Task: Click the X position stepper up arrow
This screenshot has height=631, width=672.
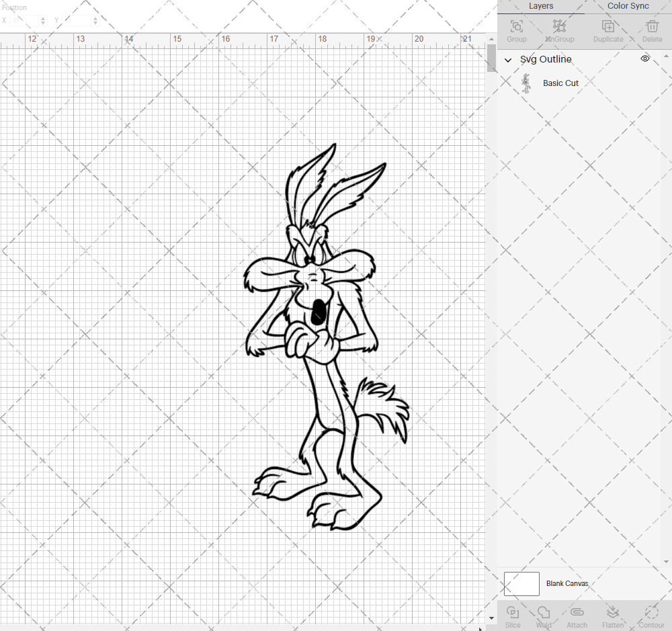Action: tap(42, 17)
